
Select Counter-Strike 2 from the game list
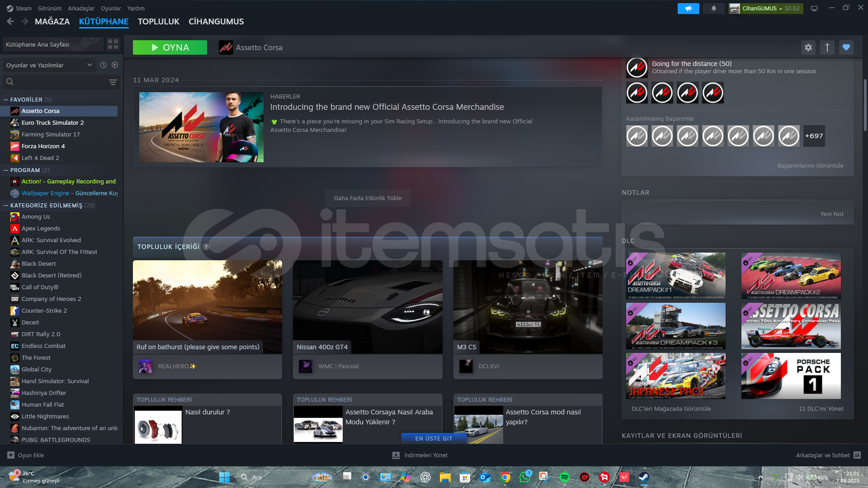(x=44, y=310)
